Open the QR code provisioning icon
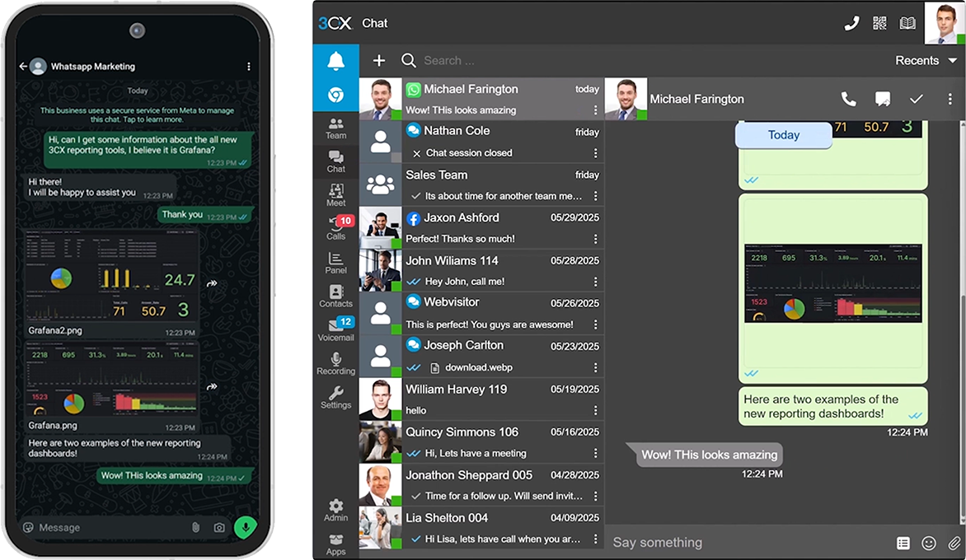 879,23
